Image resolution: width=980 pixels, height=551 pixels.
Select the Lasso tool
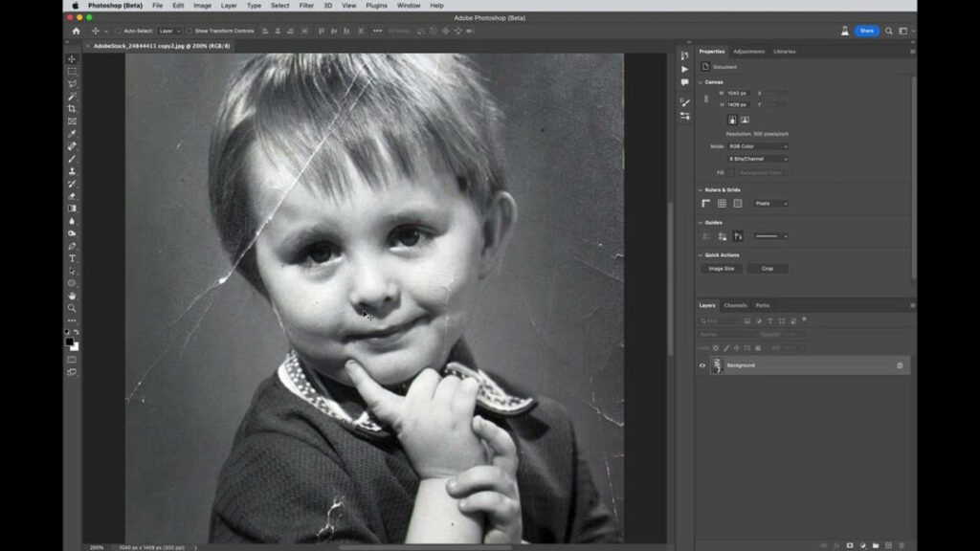tap(72, 84)
